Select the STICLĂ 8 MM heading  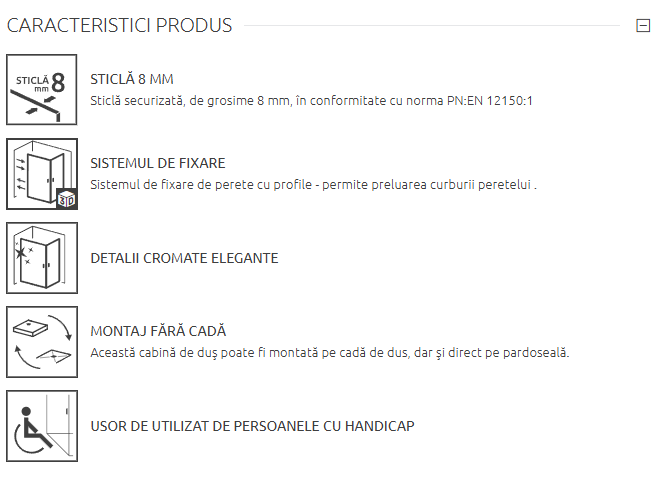[x=133, y=79]
